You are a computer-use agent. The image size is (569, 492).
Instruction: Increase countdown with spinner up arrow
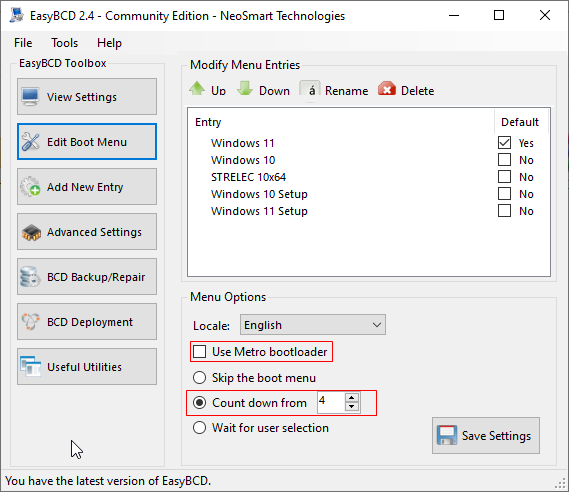[351, 398]
